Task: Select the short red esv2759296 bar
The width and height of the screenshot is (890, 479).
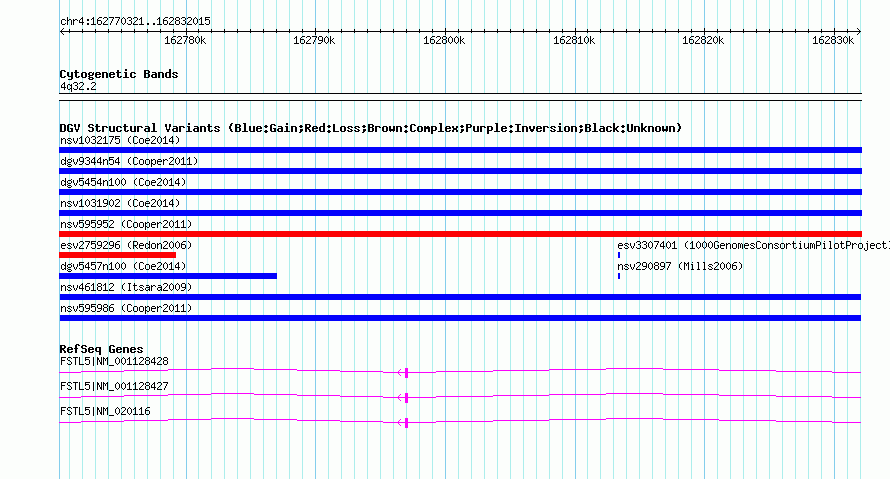Action: (117, 255)
